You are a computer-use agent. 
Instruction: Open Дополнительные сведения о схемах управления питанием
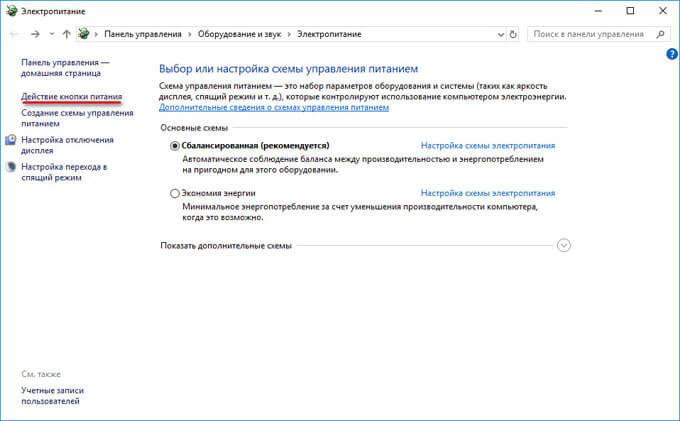pos(274,107)
